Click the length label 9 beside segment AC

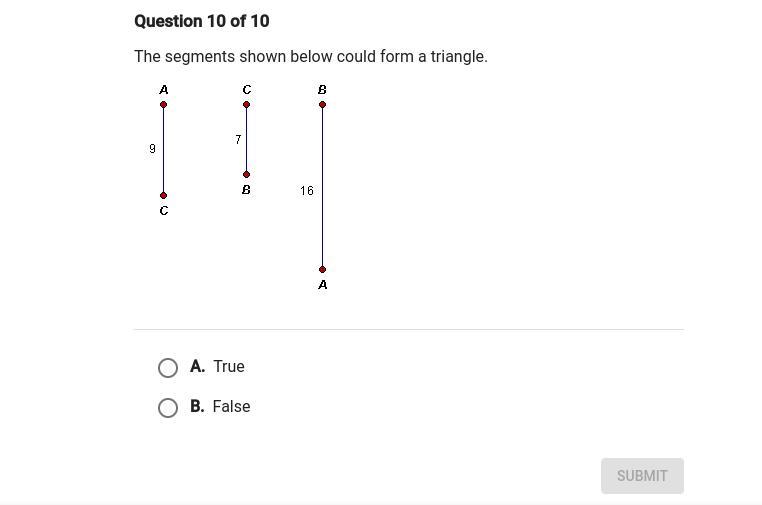tap(152, 149)
